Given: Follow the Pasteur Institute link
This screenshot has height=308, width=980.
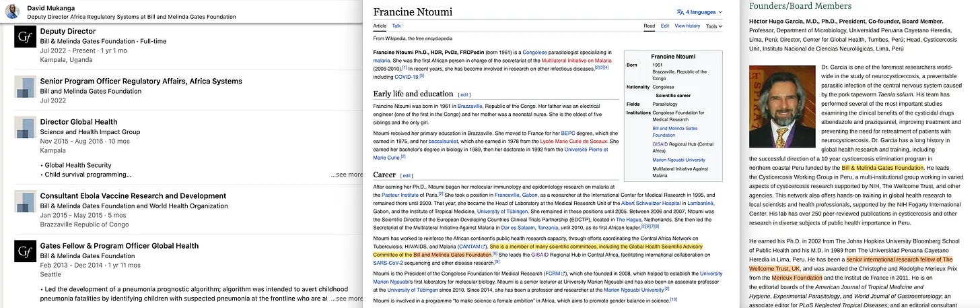Looking at the screenshot, I should click(x=398, y=195).
